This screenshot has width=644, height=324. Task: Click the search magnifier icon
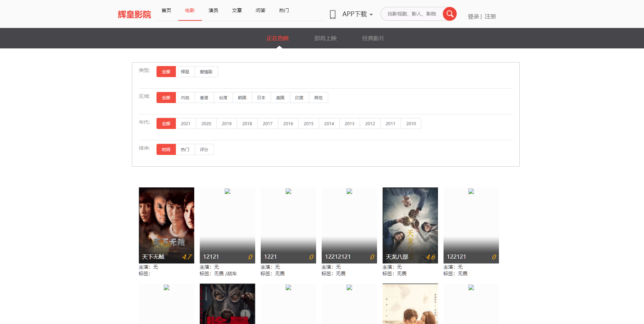(449, 14)
